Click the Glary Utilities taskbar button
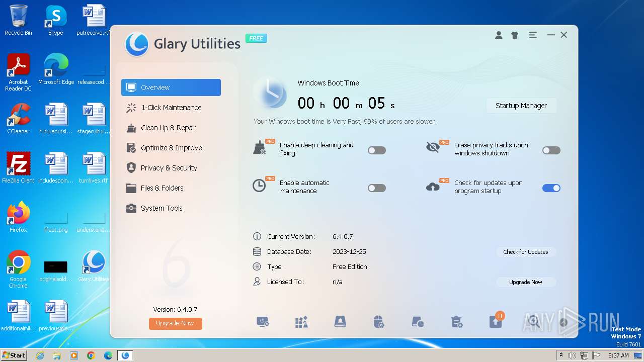 125,355
